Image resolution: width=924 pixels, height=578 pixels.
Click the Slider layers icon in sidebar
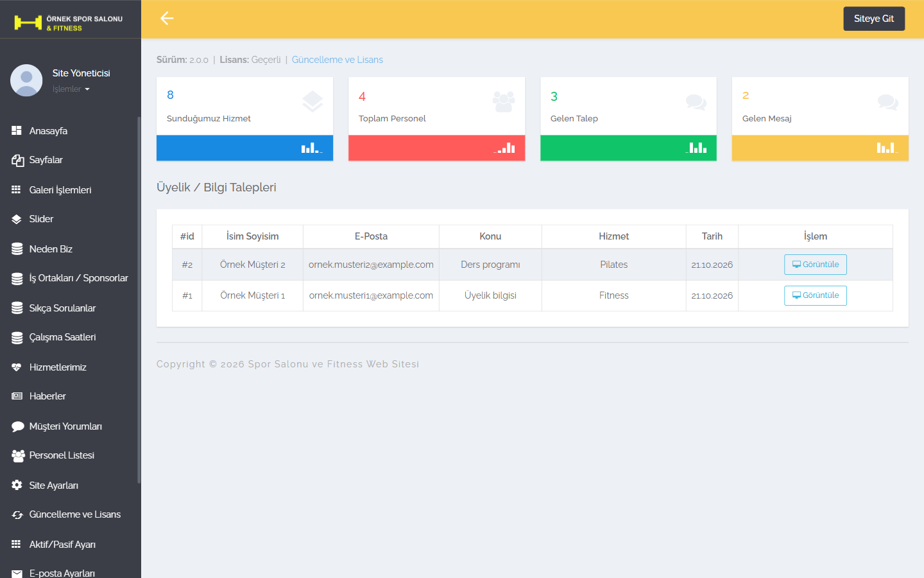[x=17, y=219]
